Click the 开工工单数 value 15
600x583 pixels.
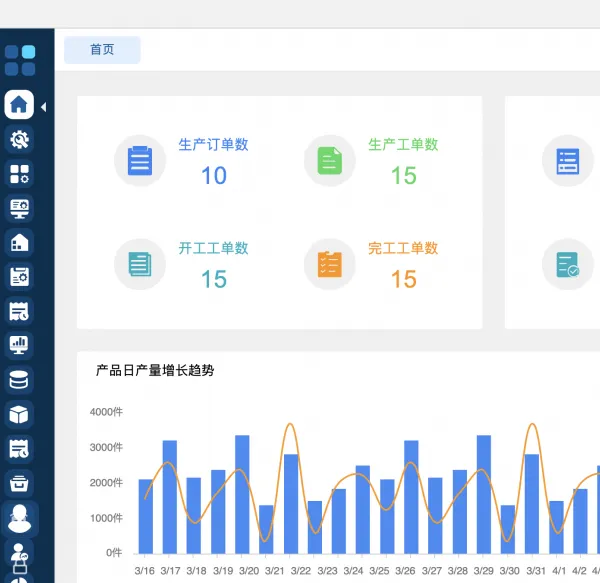(x=214, y=279)
